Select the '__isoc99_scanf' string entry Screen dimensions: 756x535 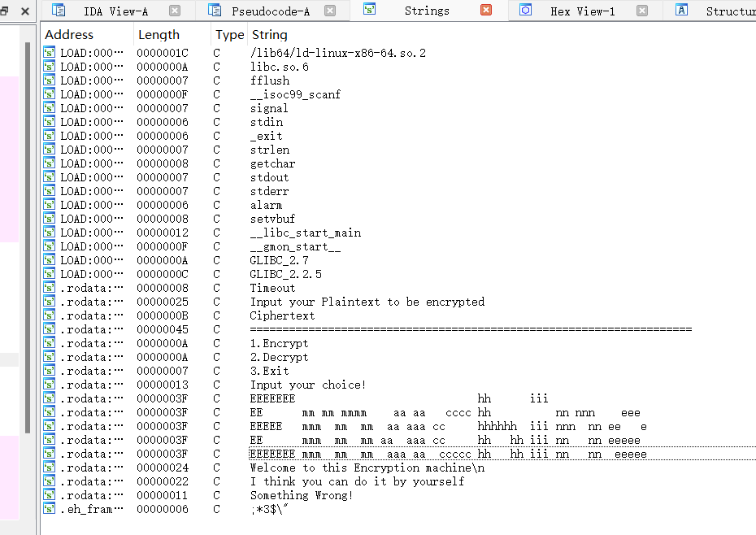tap(295, 94)
